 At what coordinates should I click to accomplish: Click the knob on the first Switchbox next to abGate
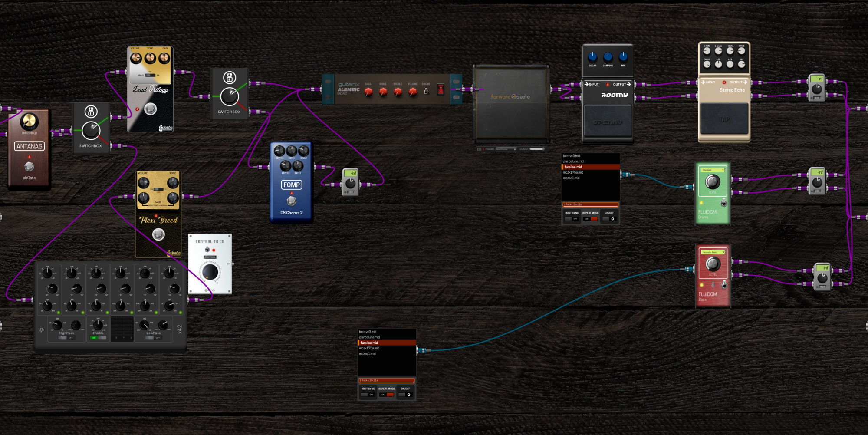[91, 131]
